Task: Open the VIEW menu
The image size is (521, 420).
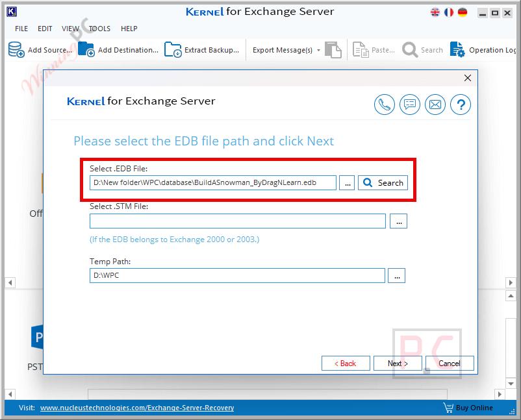Action: click(x=70, y=29)
